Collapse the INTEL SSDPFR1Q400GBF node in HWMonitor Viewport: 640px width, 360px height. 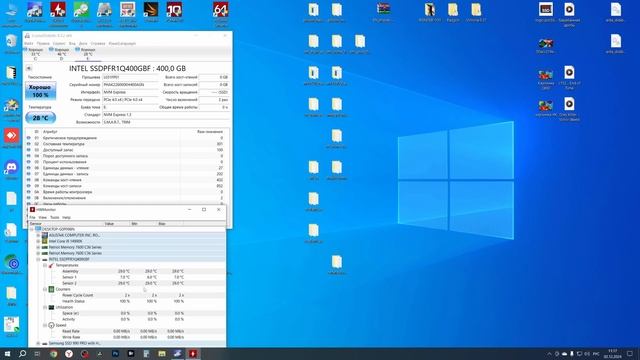click(x=38, y=259)
